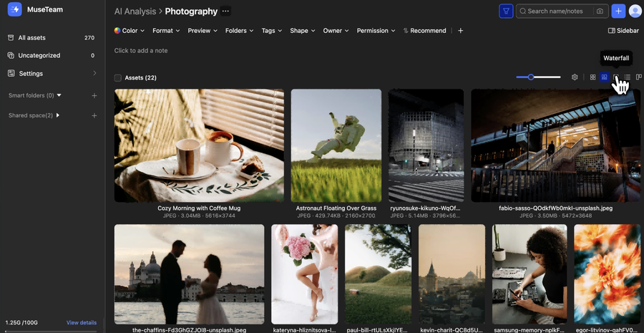644x333 pixels.
Task: Open more options beside Photography title
Action: (x=226, y=11)
